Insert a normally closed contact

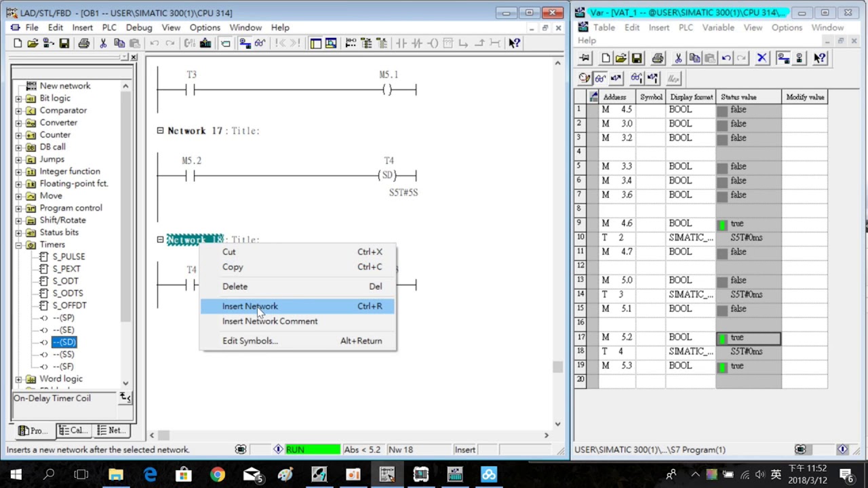coord(416,43)
